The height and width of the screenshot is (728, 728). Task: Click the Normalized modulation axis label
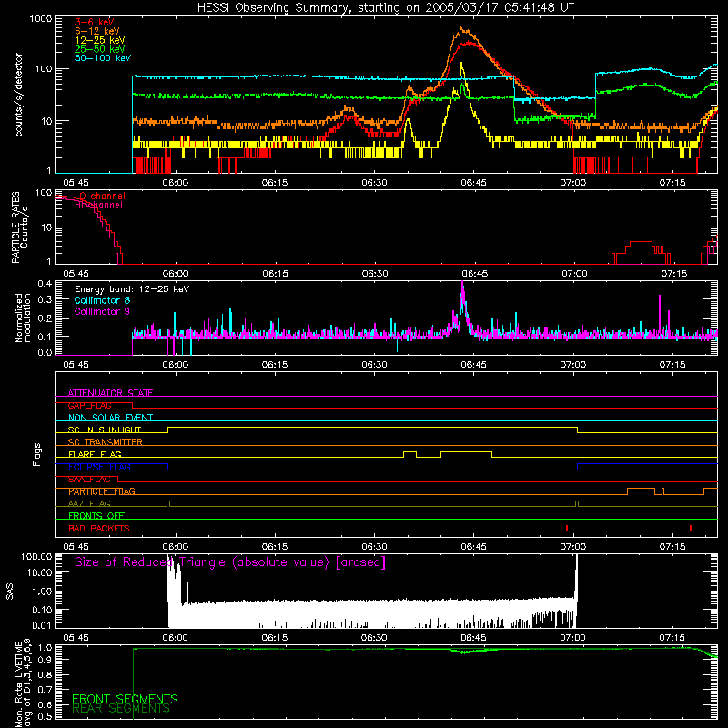(23, 318)
